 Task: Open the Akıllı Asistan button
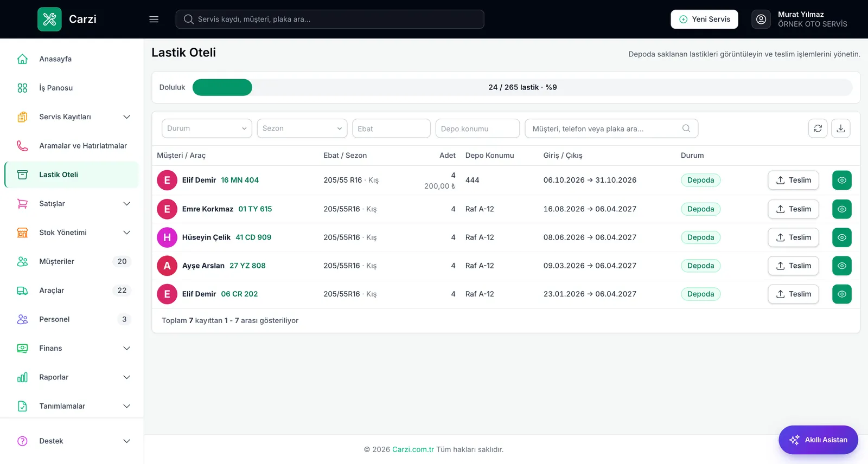pyautogui.click(x=818, y=440)
